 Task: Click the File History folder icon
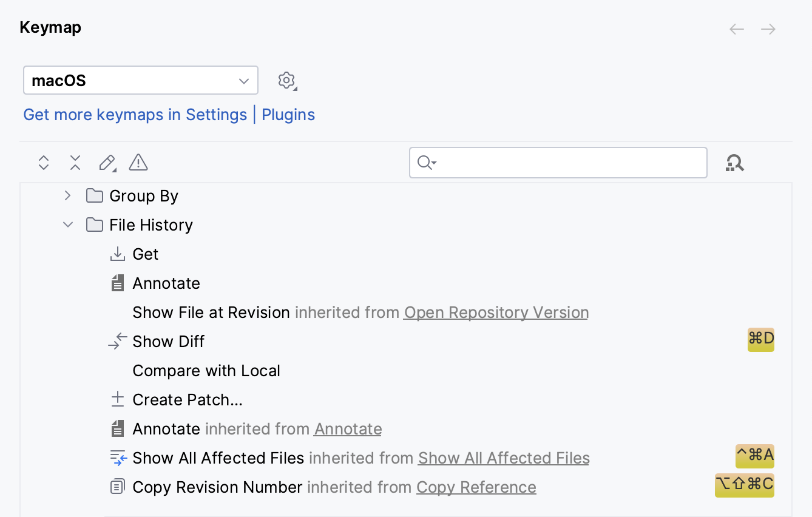[94, 225]
